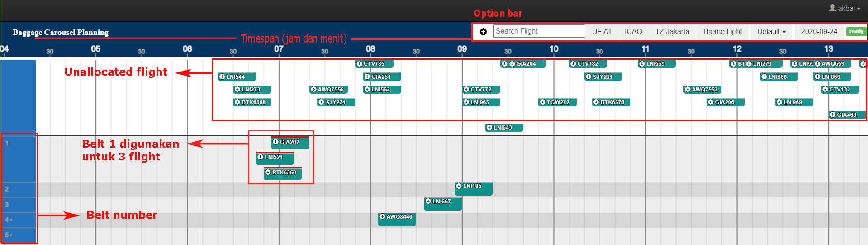Select unallocated flight GIA204
This screenshot has height=245, width=868.
click(x=527, y=64)
